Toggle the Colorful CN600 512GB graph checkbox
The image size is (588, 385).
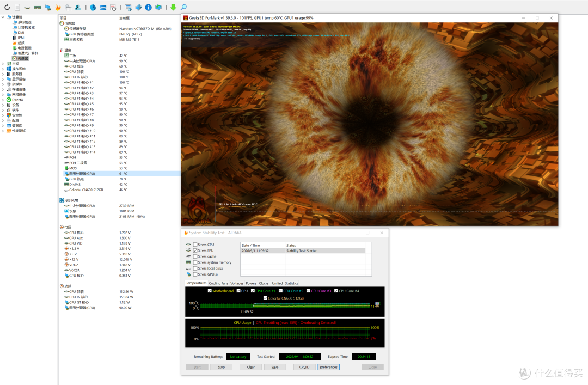tap(266, 298)
